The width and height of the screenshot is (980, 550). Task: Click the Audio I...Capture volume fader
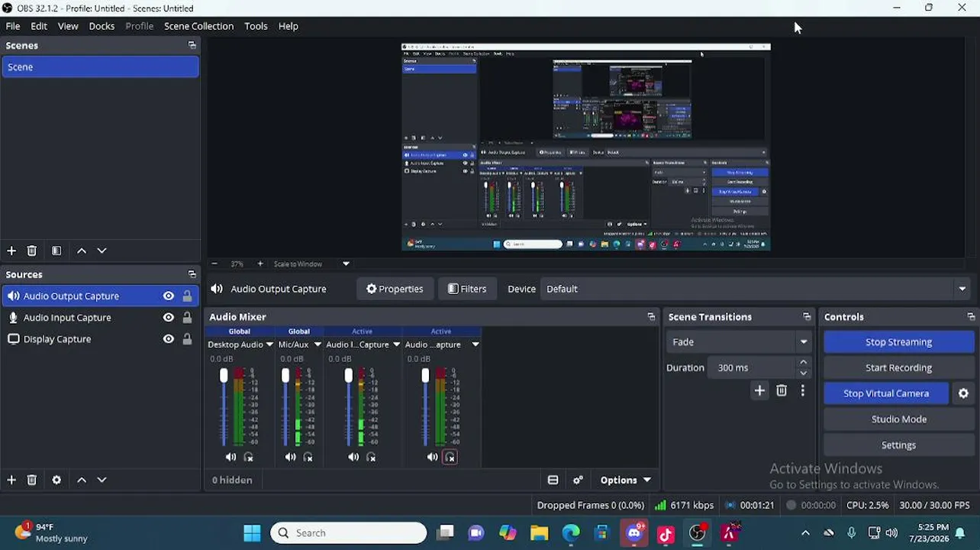click(x=349, y=376)
